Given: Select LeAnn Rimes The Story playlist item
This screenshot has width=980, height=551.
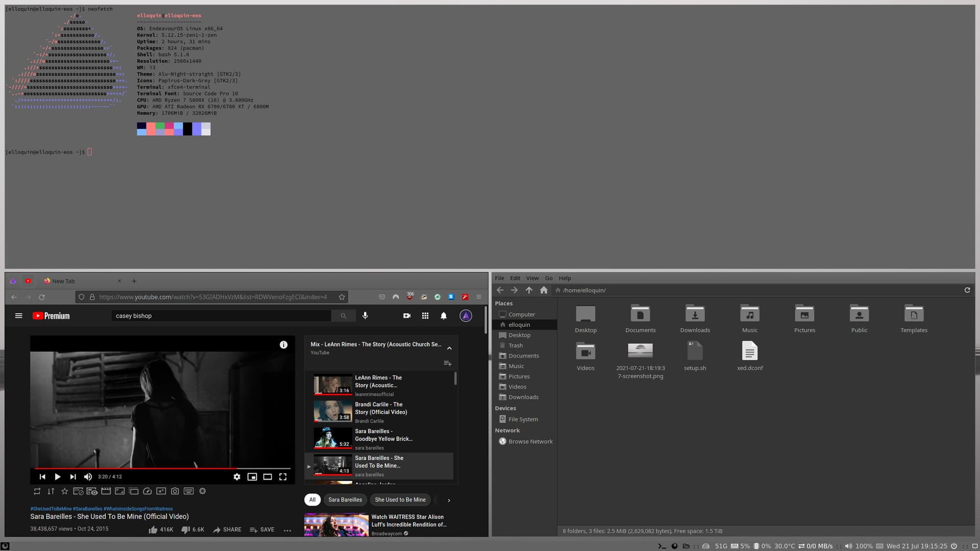Looking at the screenshot, I should coord(379,385).
